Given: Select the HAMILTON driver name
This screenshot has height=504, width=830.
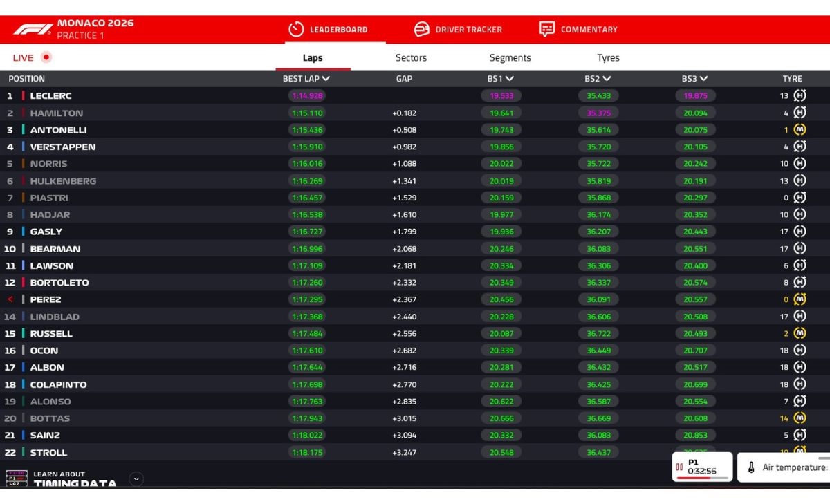Looking at the screenshot, I should tap(56, 113).
